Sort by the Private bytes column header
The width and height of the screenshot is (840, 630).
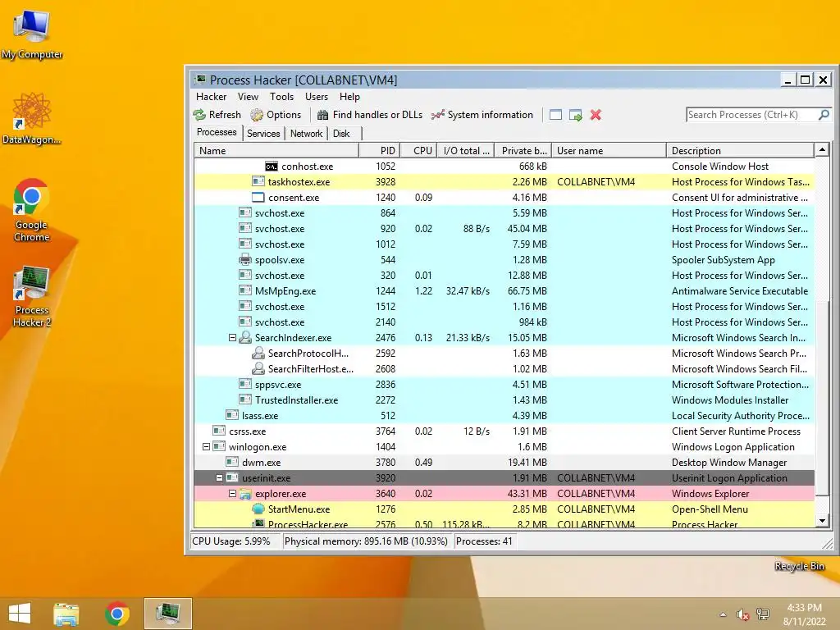523,151
